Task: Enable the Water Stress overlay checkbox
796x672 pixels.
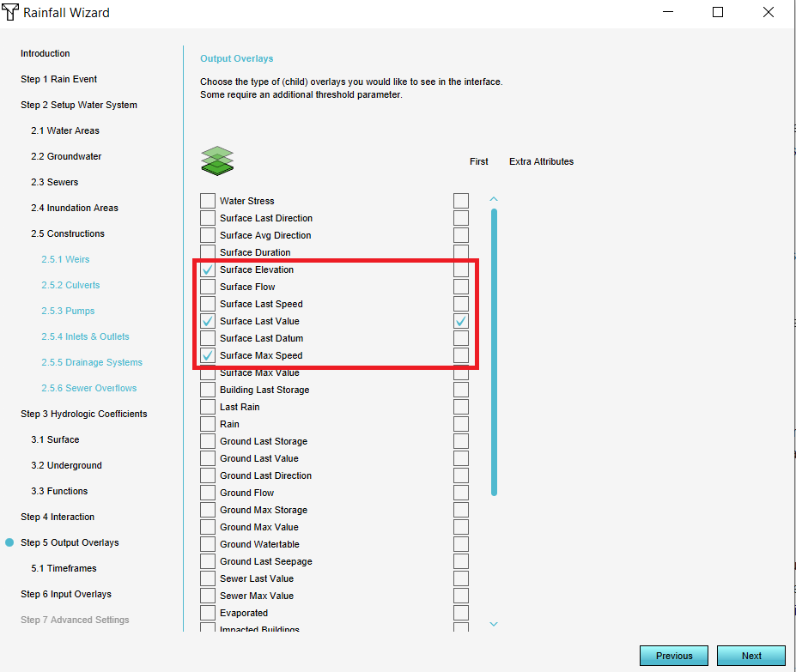Action: click(208, 201)
